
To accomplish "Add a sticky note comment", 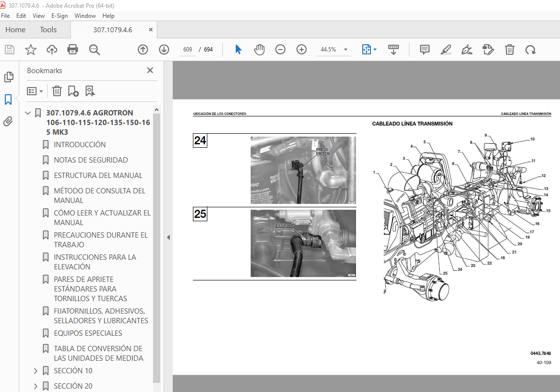I will pos(425,50).
